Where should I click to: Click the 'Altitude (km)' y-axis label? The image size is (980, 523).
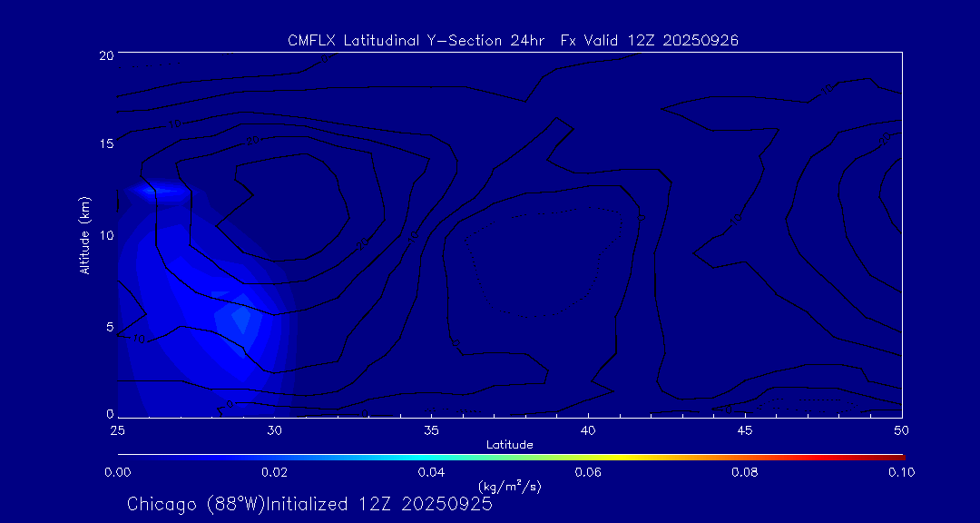click(x=84, y=235)
